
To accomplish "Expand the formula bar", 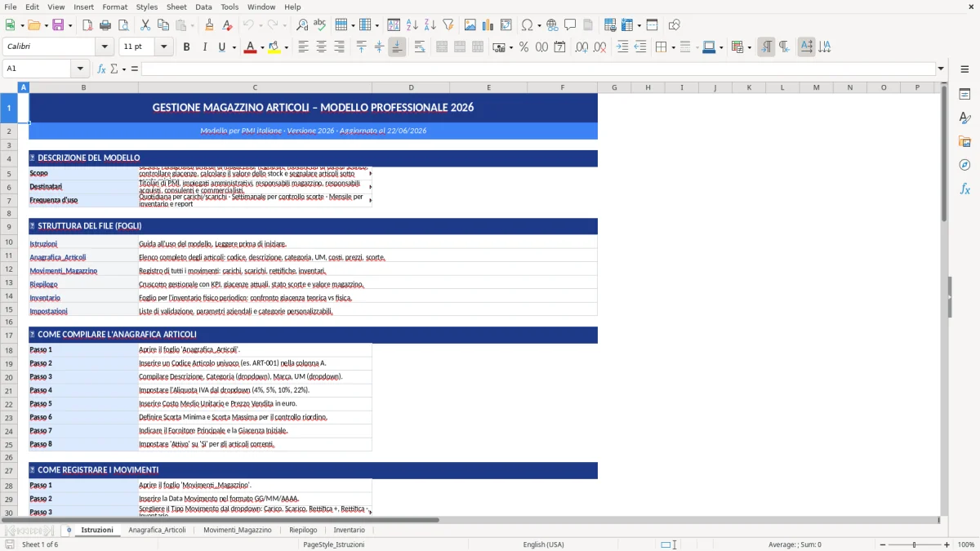I will point(941,69).
